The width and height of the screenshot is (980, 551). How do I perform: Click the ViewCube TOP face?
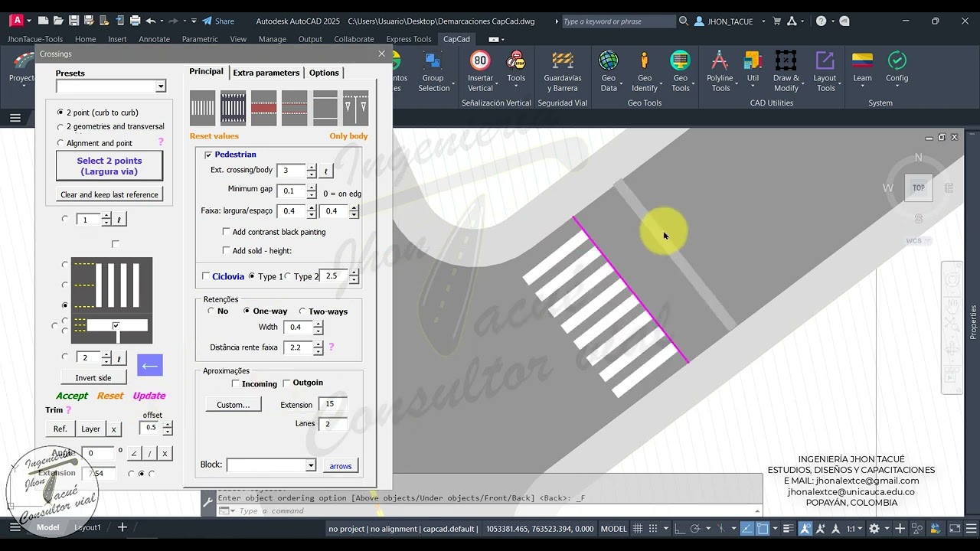[x=918, y=187]
